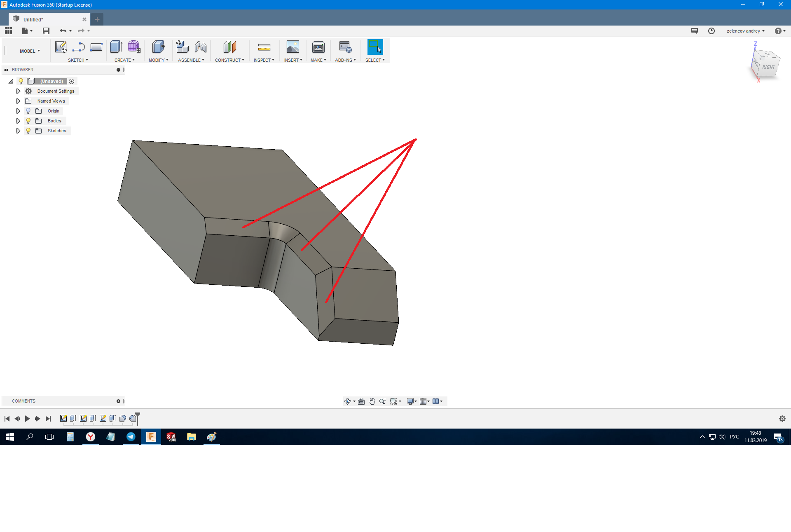Click the Scripts and Add-Ins icon
This screenshot has width=791, height=532.
[345, 47]
